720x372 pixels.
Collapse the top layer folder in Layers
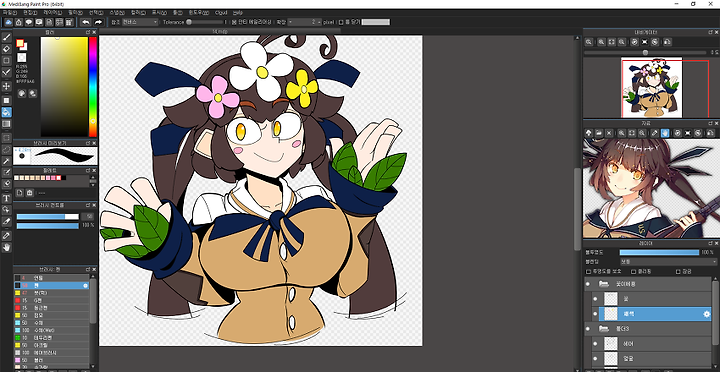click(603, 284)
